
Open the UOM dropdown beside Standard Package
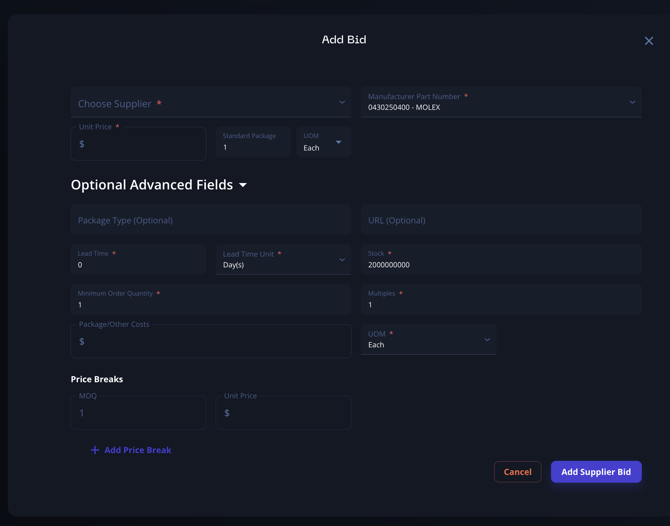click(x=323, y=143)
